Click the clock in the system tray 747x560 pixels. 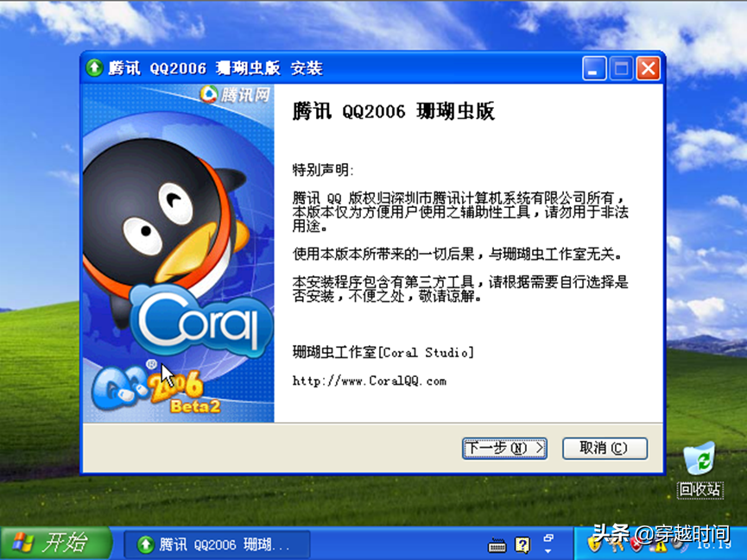point(713,545)
